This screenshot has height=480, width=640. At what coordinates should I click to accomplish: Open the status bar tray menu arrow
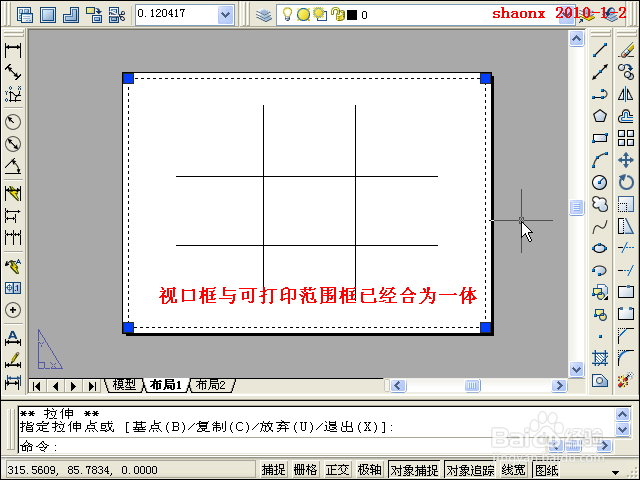[x=615, y=473]
